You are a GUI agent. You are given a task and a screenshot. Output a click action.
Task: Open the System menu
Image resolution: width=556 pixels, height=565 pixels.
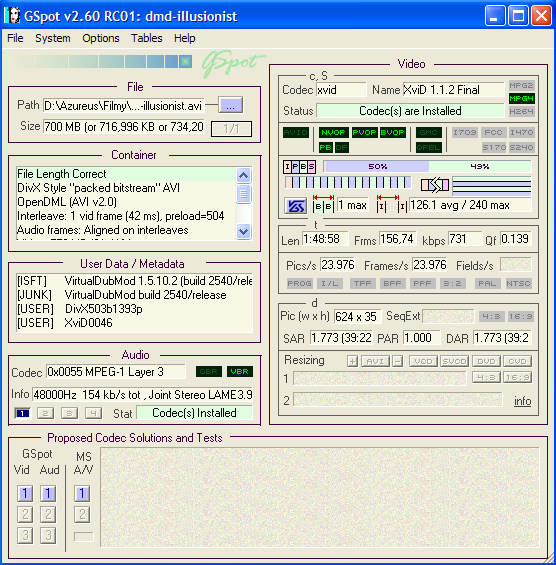(53, 38)
